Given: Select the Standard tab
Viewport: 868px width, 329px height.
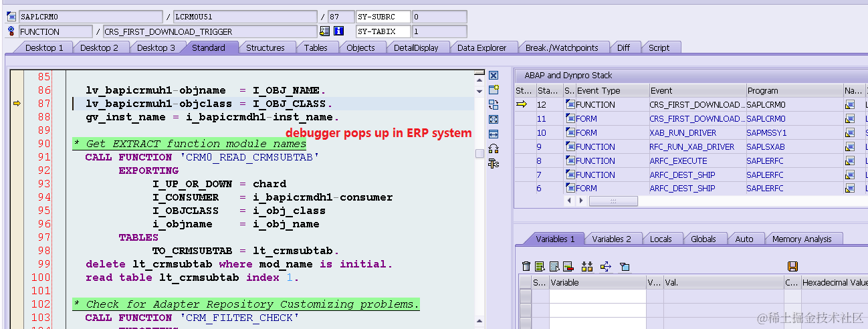Looking at the screenshot, I should 209,47.
